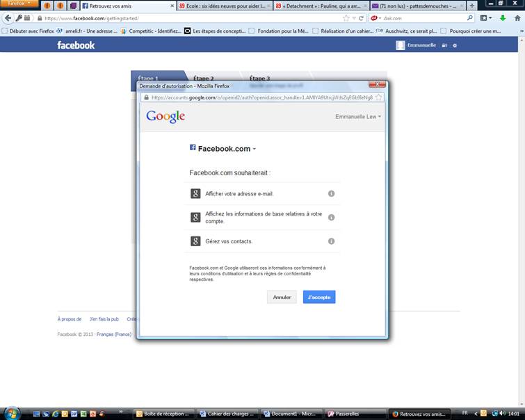The width and height of the screenshot is (525, 420).
Task: Open Débuter avec Firefox bookmark
Action: click(28, 31)
